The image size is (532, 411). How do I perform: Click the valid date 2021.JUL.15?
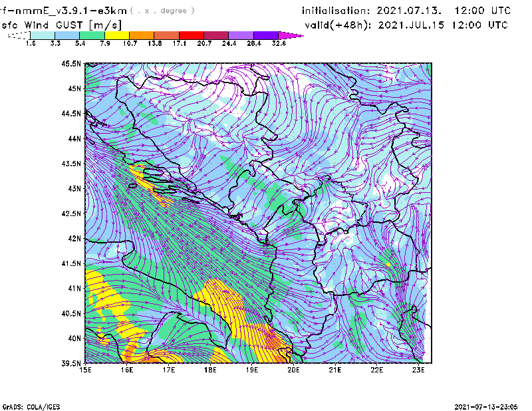pyautogui.click(x=411, y=25)
